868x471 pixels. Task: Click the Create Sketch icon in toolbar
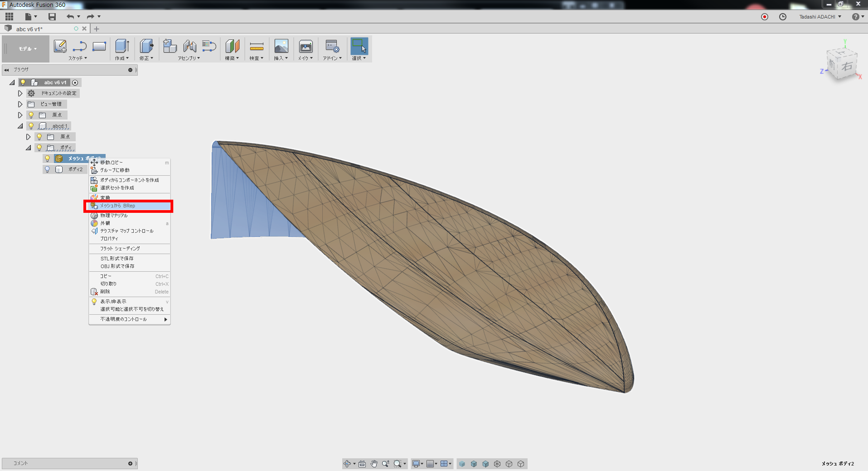tap(60, 46)
